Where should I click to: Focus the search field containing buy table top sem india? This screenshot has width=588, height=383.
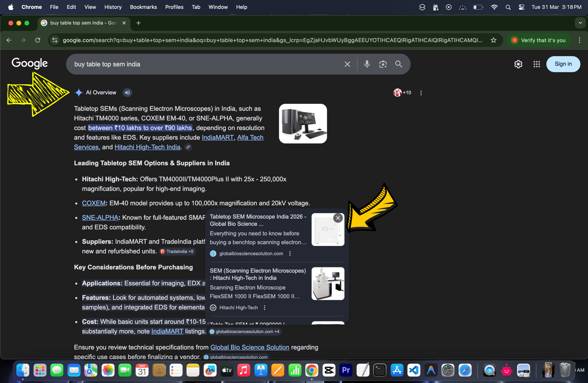point(206,64)
